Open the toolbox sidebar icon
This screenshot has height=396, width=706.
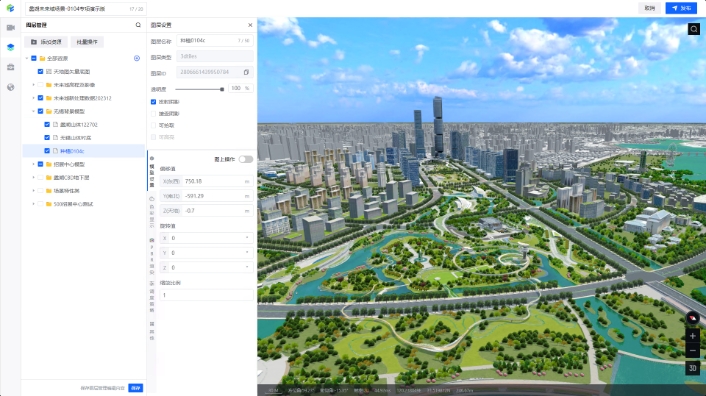coord(11,67)
